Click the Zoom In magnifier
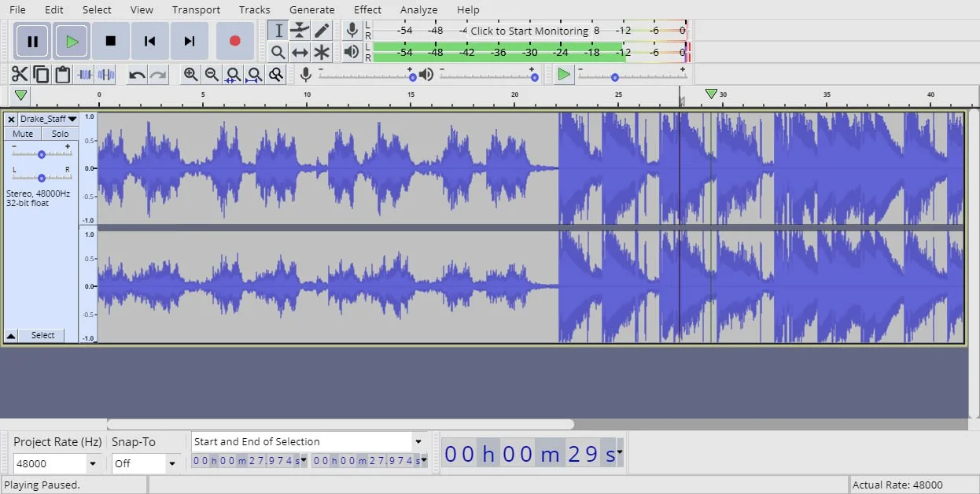The height and width of the screenshot is (494, 980). 190,75
